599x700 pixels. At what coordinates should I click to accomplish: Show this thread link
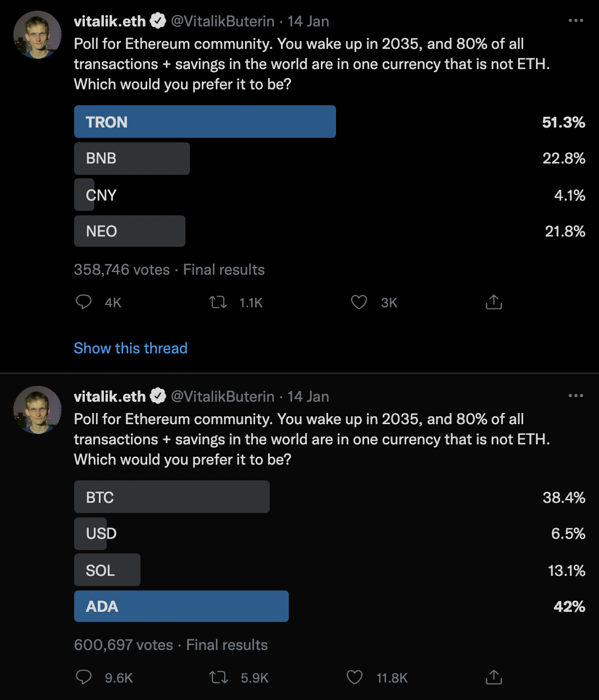(x=130, y=348)
